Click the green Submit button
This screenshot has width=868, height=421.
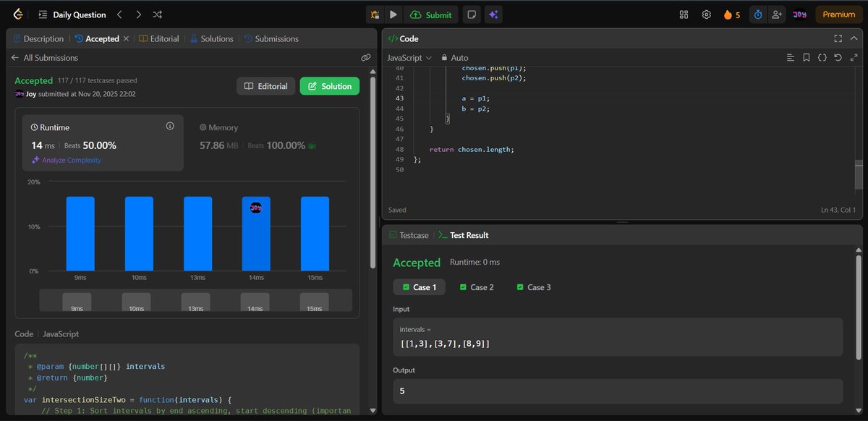tap(432, 14)
